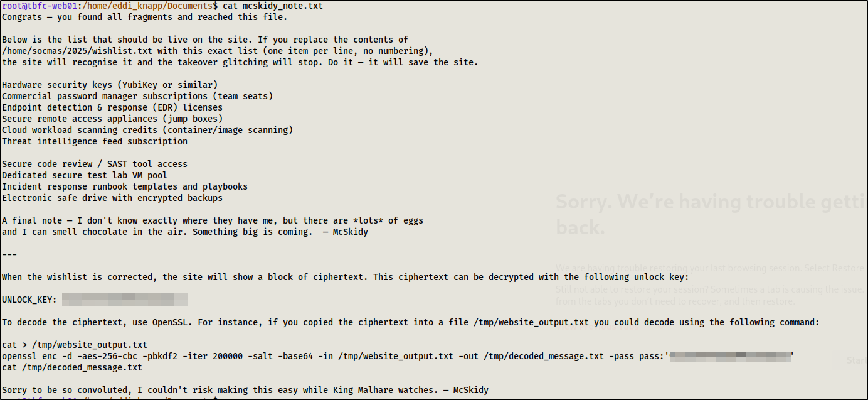Click the "UNLOCK_KEY:" label

tap(29, 300)
